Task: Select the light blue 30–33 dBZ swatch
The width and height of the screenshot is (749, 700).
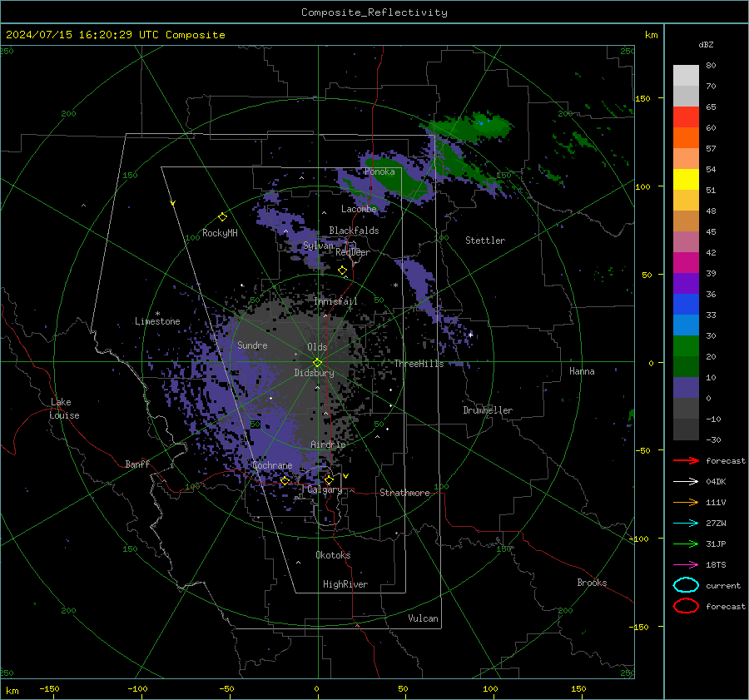Action: click(686, 325)
